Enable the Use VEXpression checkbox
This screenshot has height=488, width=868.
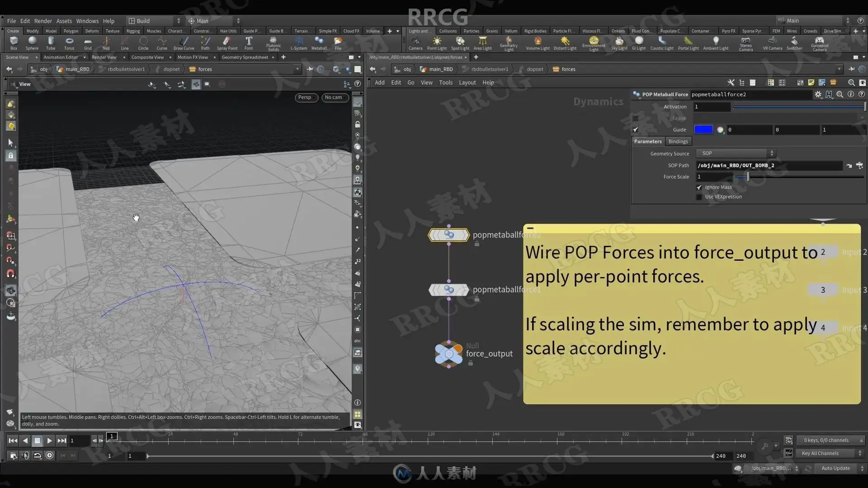click(x=699, y=197)
